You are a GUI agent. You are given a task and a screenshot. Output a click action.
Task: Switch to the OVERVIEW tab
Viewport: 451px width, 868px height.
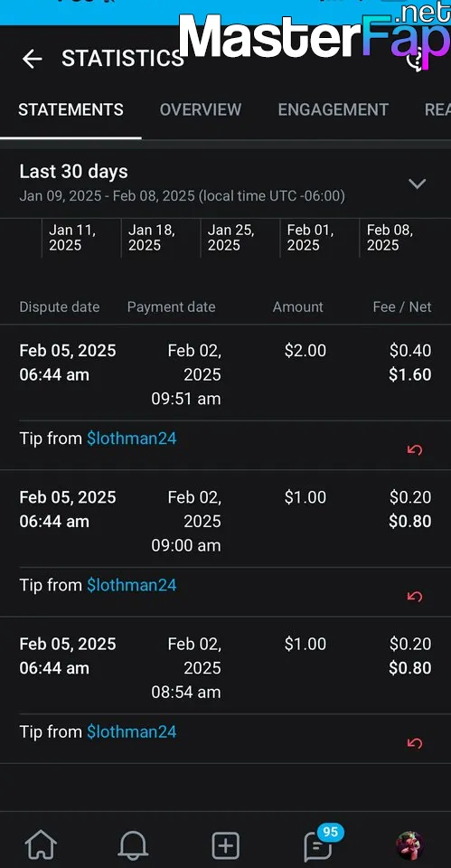pyautogui.click(x=201, y=109)
